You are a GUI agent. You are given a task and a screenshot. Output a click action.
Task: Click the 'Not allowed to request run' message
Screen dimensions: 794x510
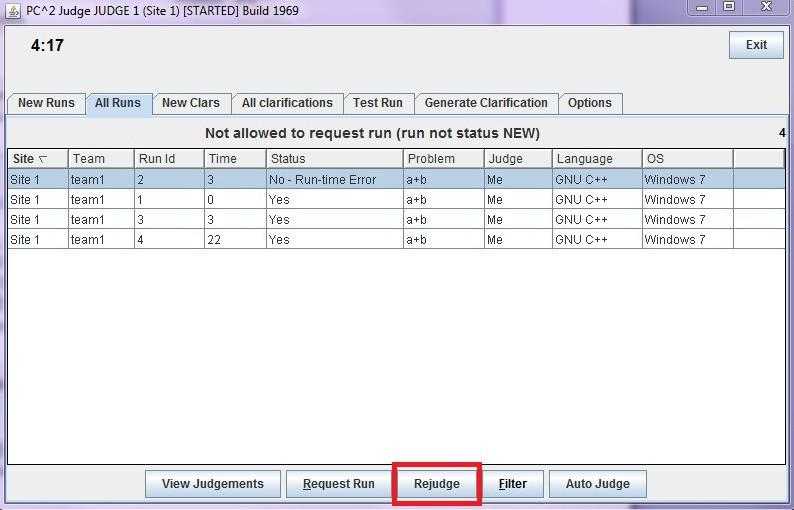[372, 133]
